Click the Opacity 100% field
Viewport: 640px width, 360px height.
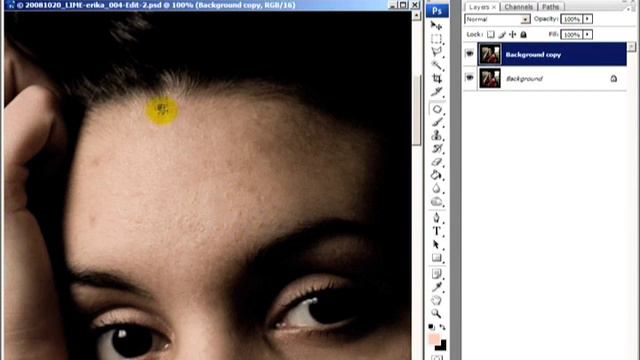(x=572, y=19)
